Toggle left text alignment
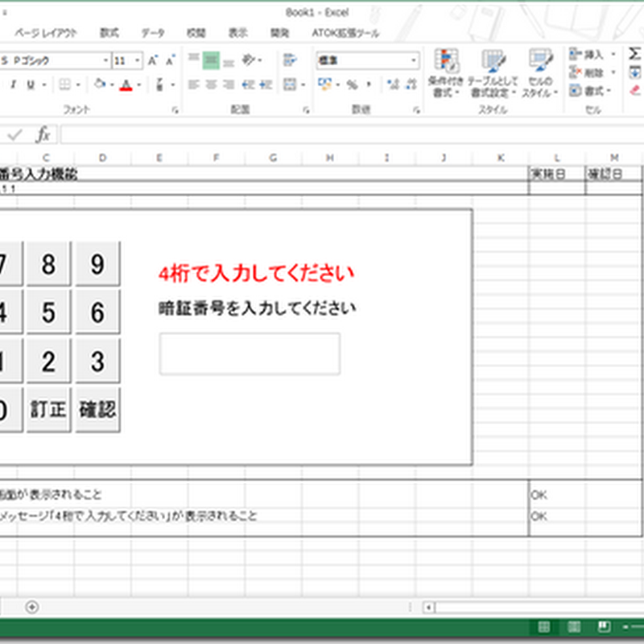The width and height of the screenshot is (644, 644). 193,85
